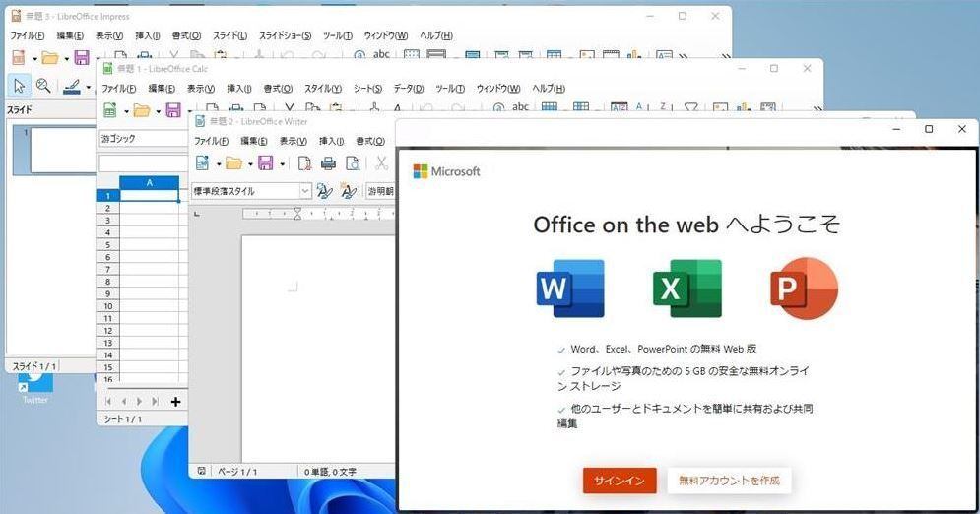Click add sheet plus button in Calc
Screen dimensions: 980x514
(175, 402)
